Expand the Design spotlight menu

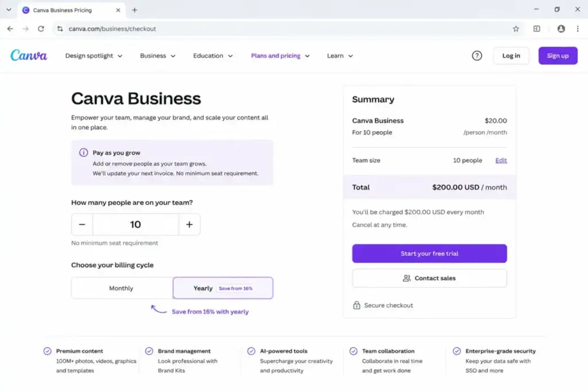(x=94, y=56)
